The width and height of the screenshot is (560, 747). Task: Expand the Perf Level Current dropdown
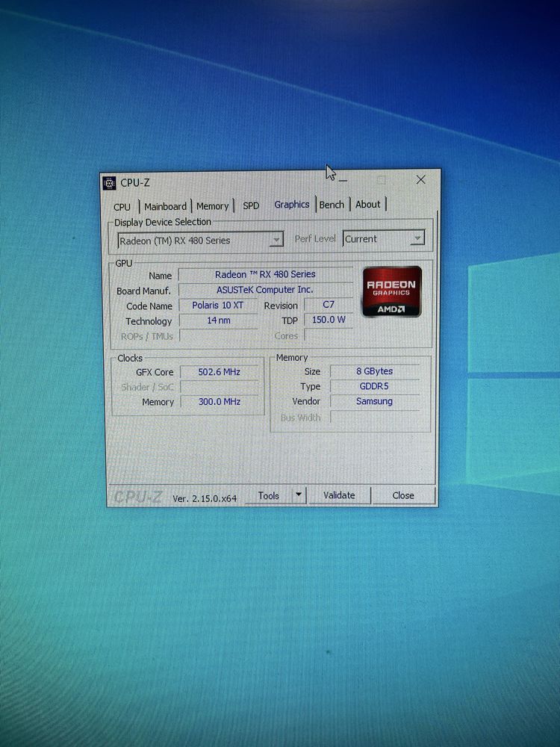point(383,238)
